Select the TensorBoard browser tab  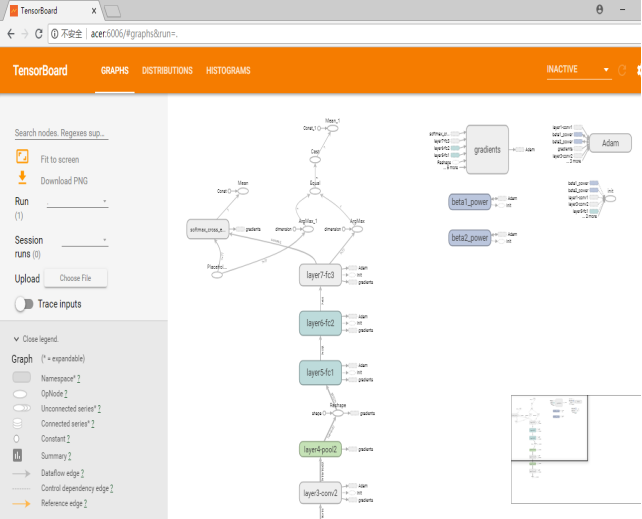pos(52,11)
